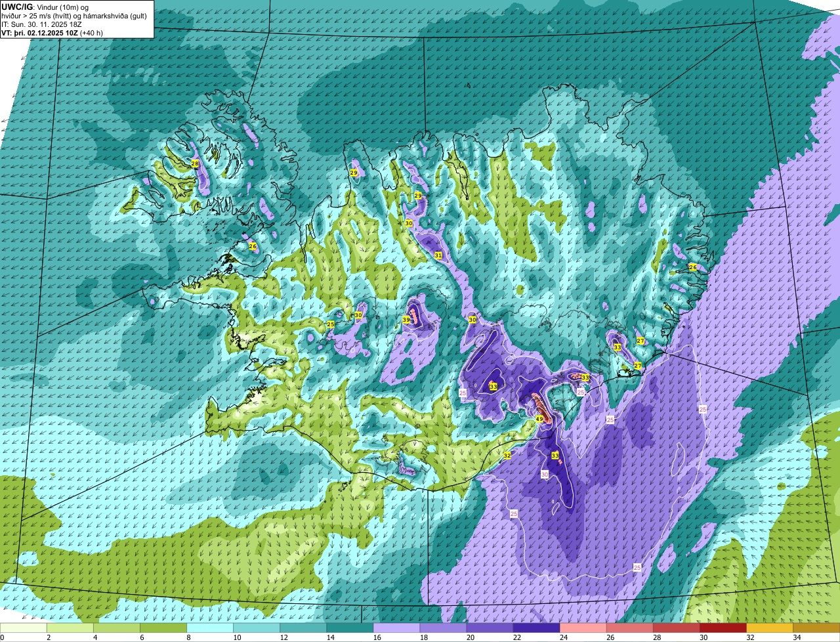Select the 18–20 medium purple legend swatch
The width and height of the screenshot is (840, 642).
(x=443, y=628)
